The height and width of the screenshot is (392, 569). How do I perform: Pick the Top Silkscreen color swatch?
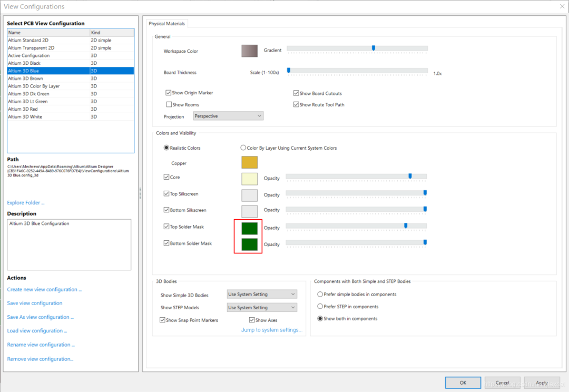(249, 195)
